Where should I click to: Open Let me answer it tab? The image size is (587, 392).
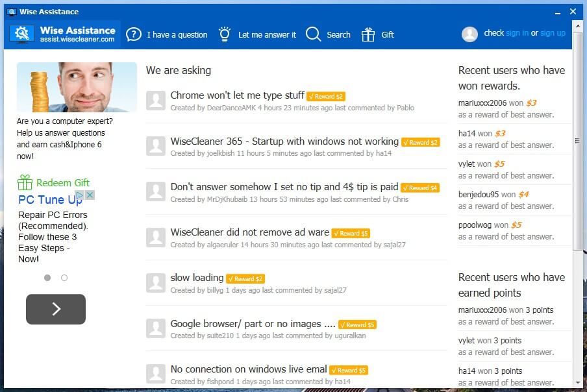point(267,35)
